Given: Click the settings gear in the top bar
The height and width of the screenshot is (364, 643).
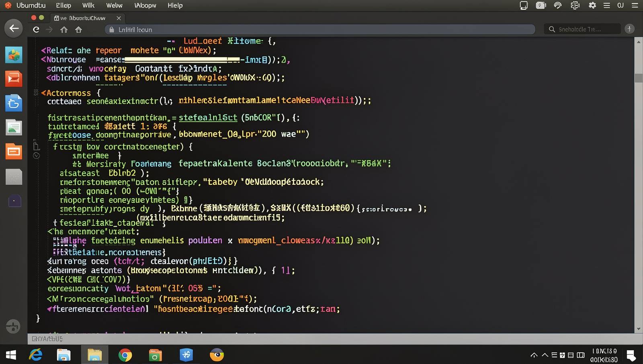Looking at the screenshot, I should point(592,5).
